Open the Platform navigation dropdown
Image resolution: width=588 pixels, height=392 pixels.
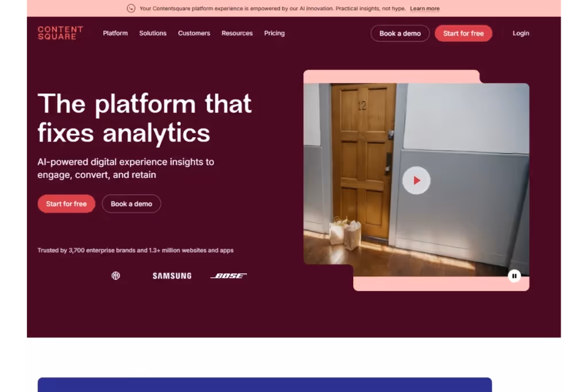115,33
